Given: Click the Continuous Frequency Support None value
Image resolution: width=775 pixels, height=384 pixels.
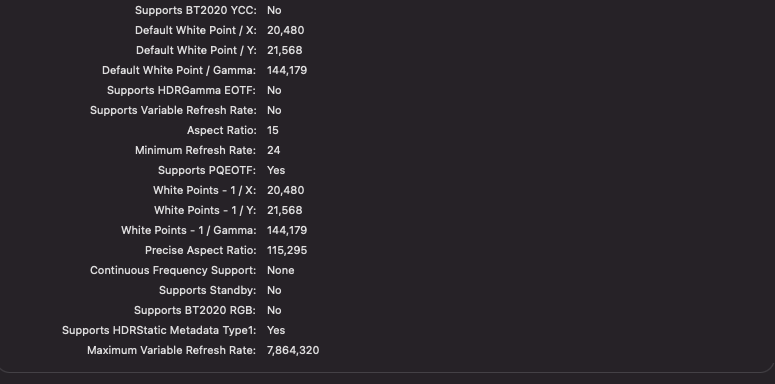Looking at the screenshot, I should 281,270.
